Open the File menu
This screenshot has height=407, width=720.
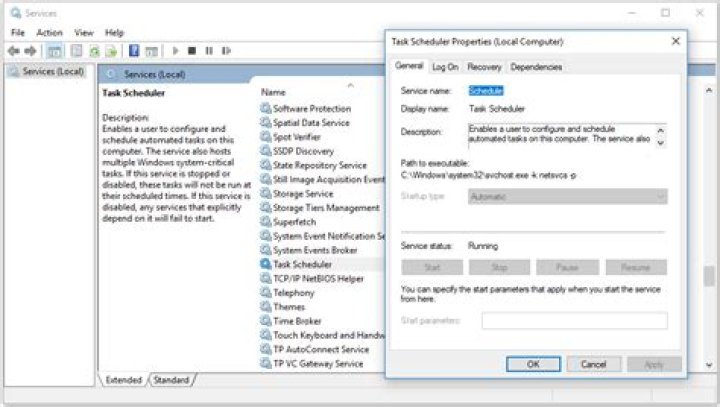(x=18, y=33)
